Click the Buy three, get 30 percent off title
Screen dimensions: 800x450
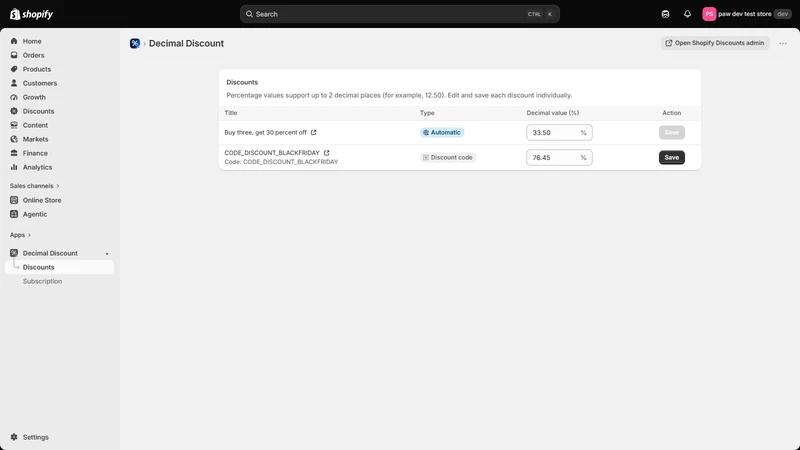(x=265, y=132)
